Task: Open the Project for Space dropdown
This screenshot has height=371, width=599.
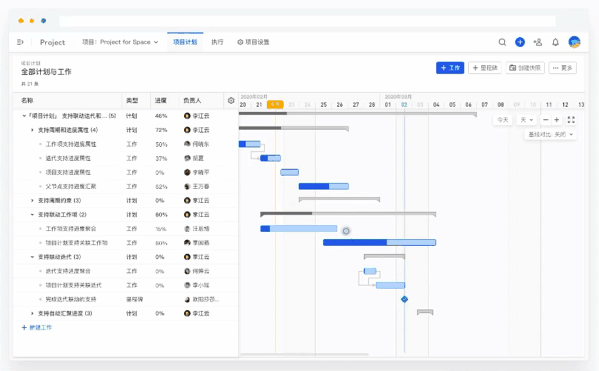Action: [x=120, y=42]
